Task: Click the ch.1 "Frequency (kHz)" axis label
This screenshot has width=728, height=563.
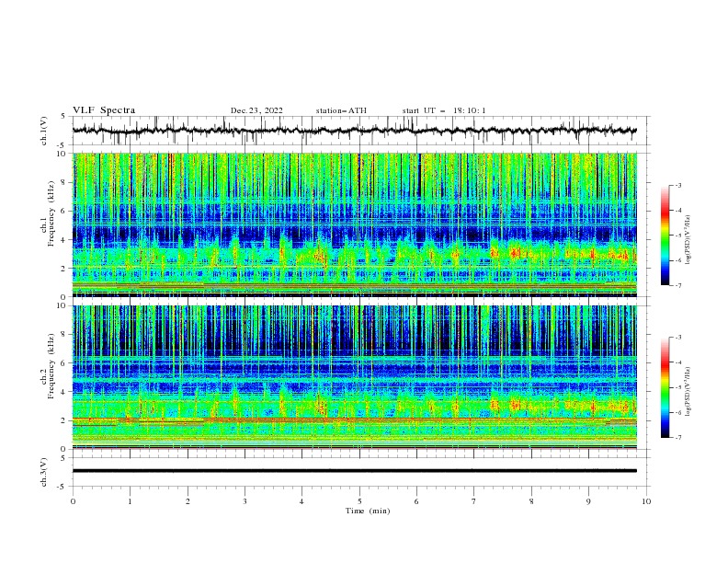Action: point(51,213)
